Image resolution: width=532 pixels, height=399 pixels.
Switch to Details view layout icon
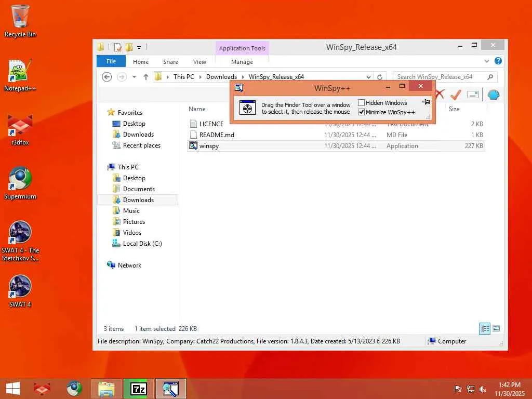point(485,328)
